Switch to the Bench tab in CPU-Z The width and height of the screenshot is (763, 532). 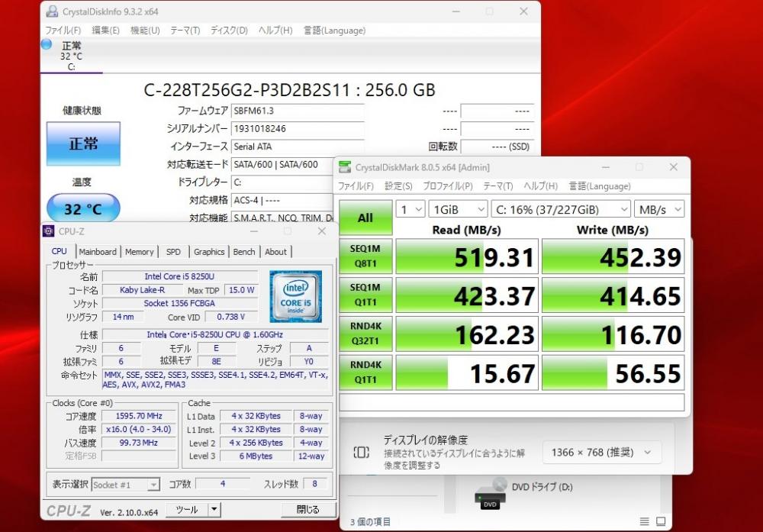(244, 252)
